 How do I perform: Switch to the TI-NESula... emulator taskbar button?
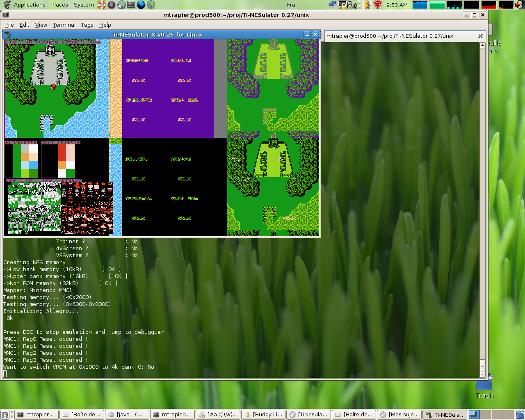click(x=445, y=415)
